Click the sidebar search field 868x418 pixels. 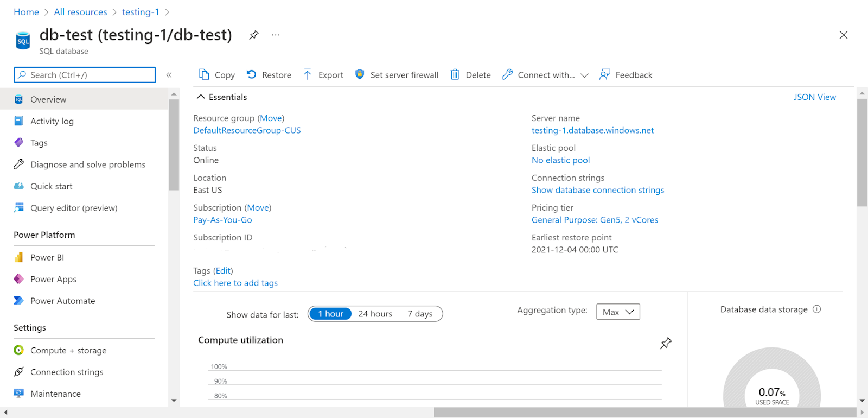85,75
